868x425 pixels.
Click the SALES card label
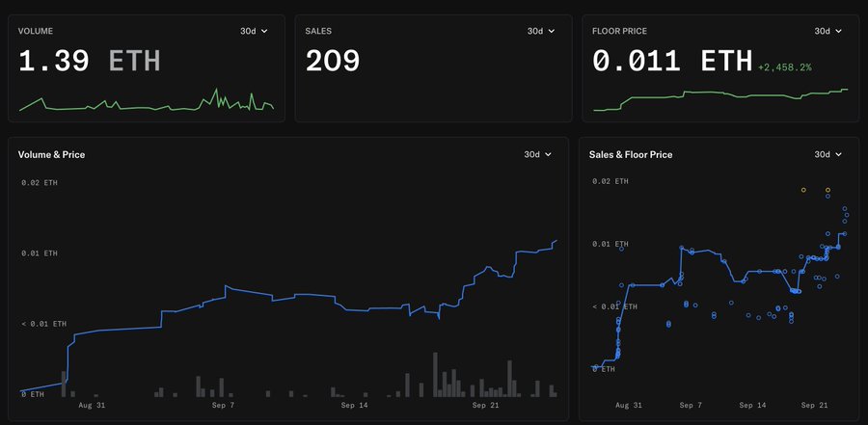[x=318, y=31]
